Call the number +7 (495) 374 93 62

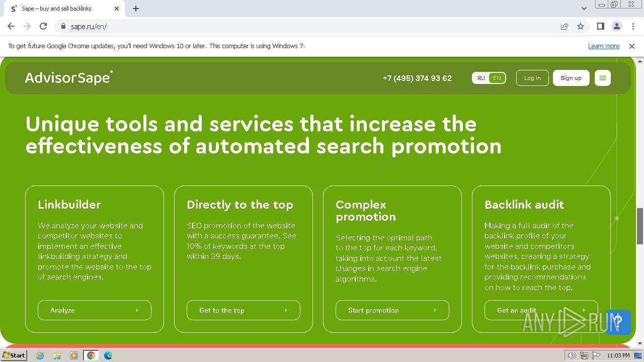coord(417,78)
